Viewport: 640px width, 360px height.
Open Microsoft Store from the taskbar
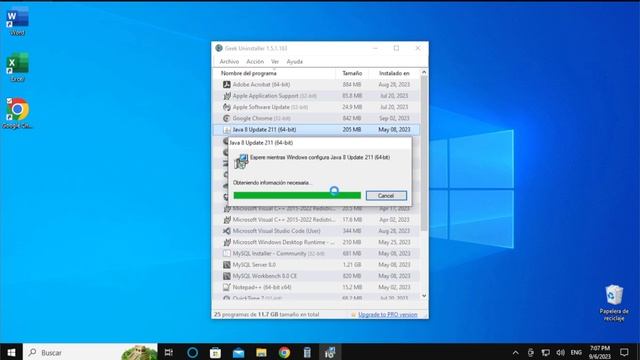point(215,352)
